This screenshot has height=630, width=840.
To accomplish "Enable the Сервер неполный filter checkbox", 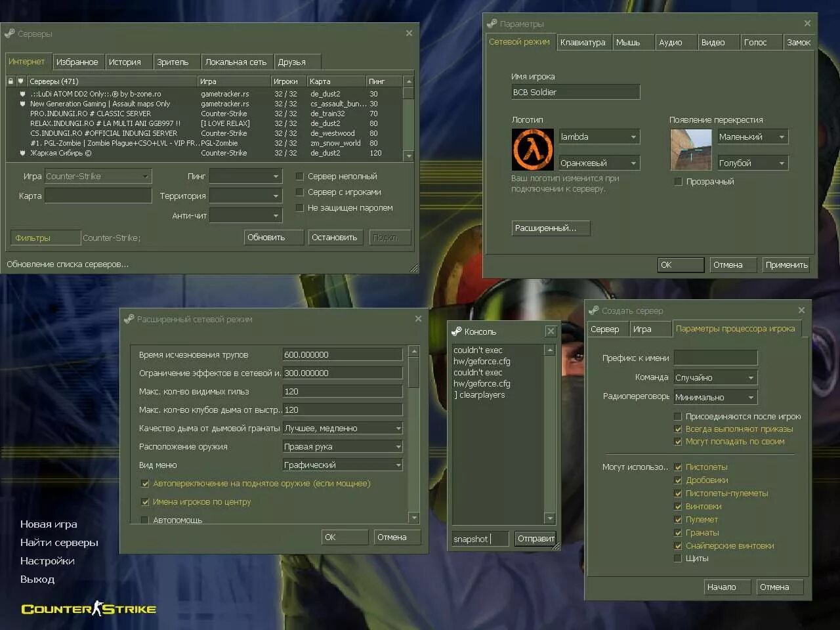I will tap(299, 177).
